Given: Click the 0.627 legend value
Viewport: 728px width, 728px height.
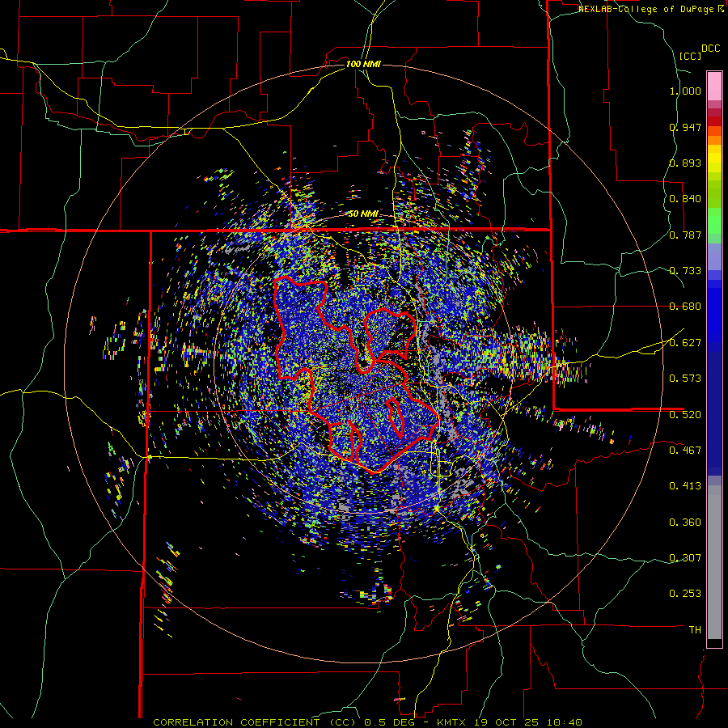Looking at the screenshot, I should coord(685,343).
